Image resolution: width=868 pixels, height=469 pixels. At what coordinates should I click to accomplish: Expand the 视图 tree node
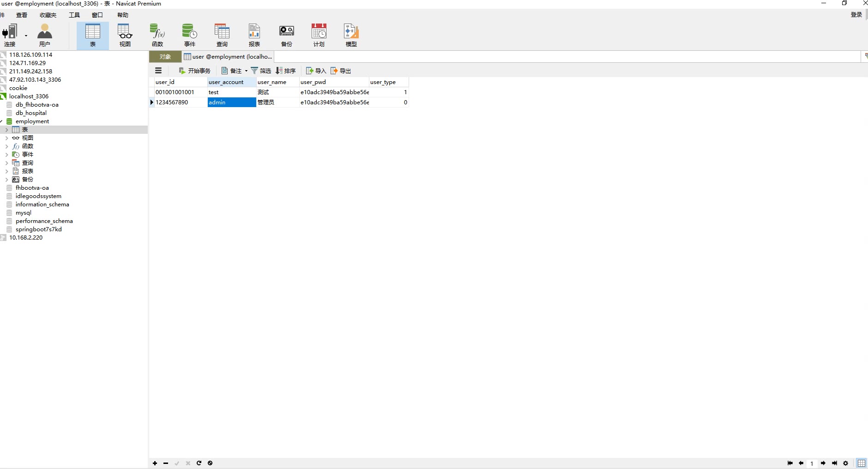[6, 138]
